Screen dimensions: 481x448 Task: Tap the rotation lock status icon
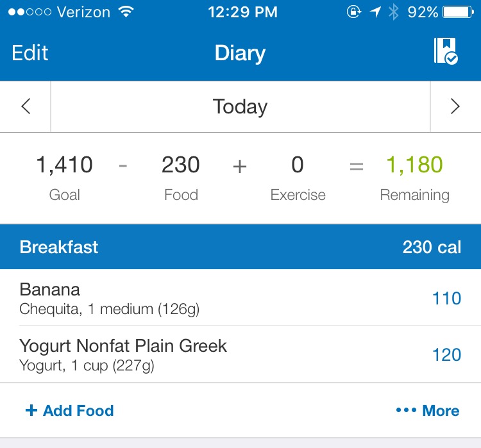click(x=353, y=12)
